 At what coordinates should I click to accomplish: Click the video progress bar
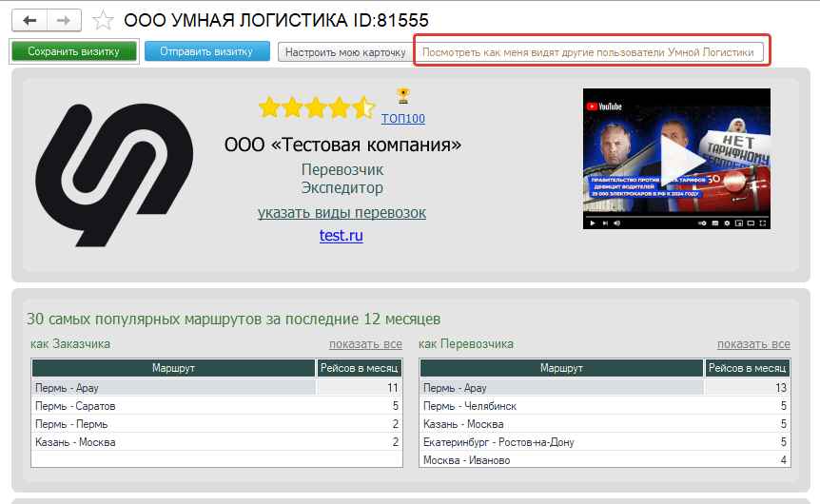(676, 217)
